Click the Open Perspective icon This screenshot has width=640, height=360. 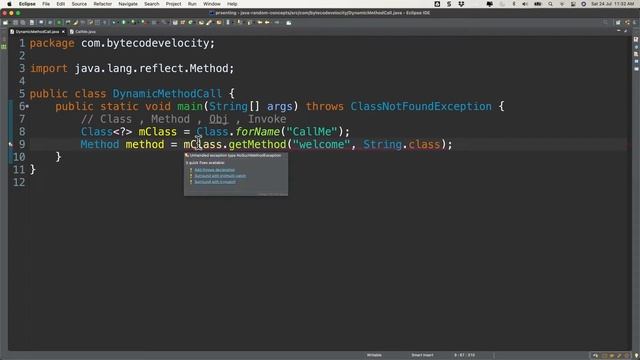click(x=618, y=22)
